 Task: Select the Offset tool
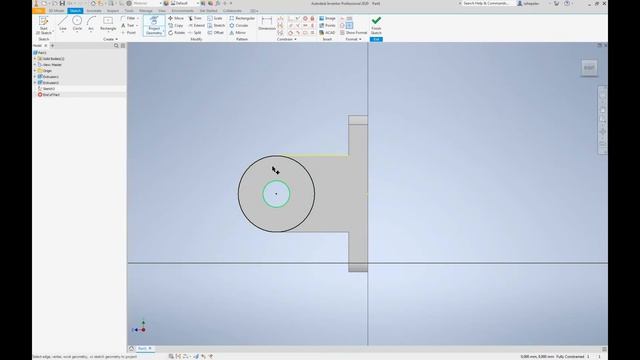(216, 32)
